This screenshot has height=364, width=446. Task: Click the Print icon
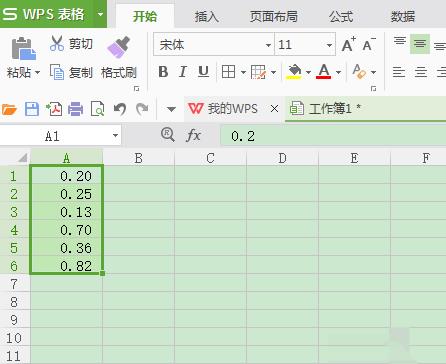point(76,109)
